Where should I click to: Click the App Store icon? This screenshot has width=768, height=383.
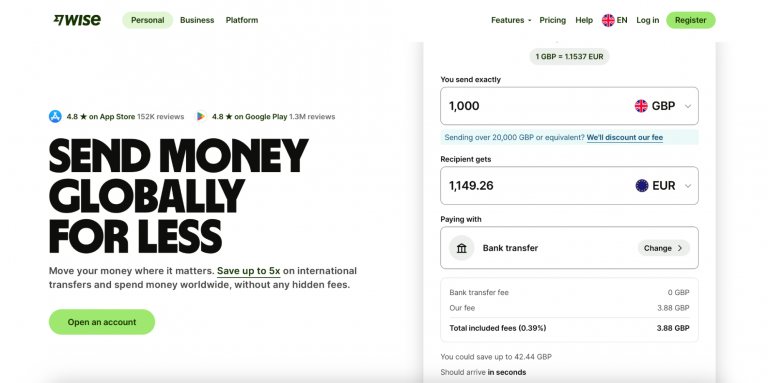pyautogui.click(x=55, y=117)
